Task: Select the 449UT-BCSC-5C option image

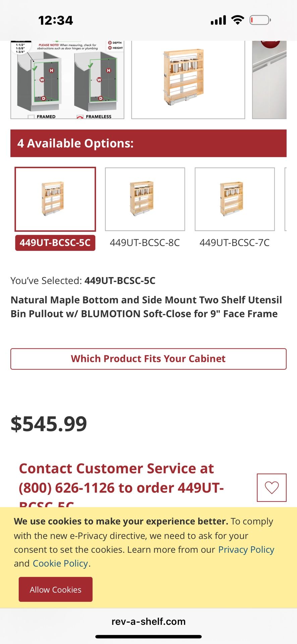Action: [x=55, y=199]
